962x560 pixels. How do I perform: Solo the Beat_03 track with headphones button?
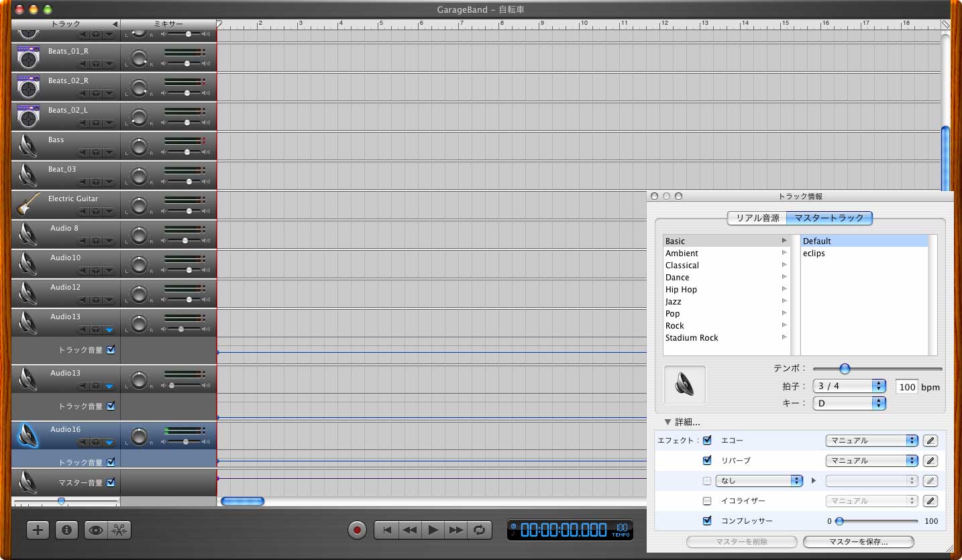coord(95,182)
